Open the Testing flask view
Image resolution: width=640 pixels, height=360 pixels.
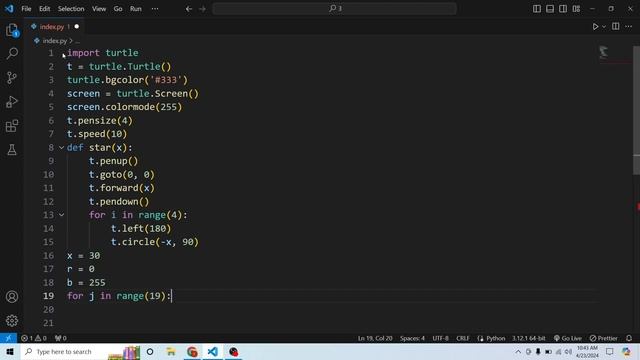coord(12,150)
